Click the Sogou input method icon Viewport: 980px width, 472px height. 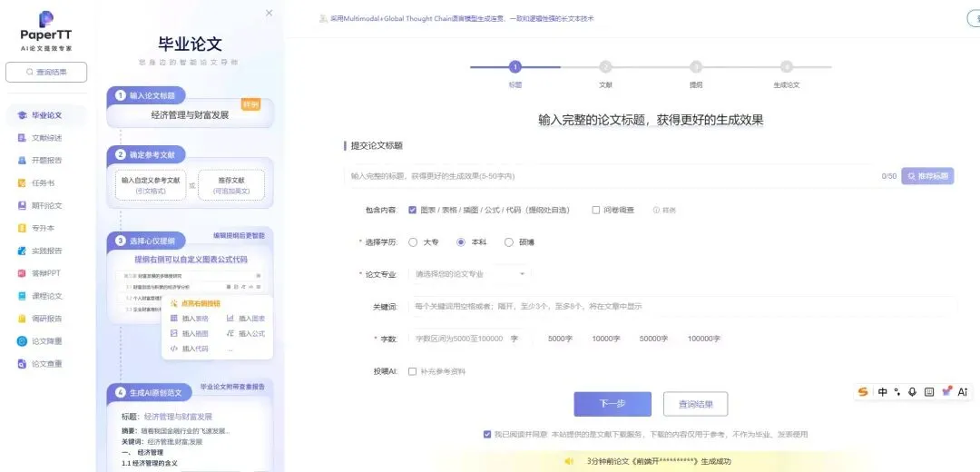863,392
